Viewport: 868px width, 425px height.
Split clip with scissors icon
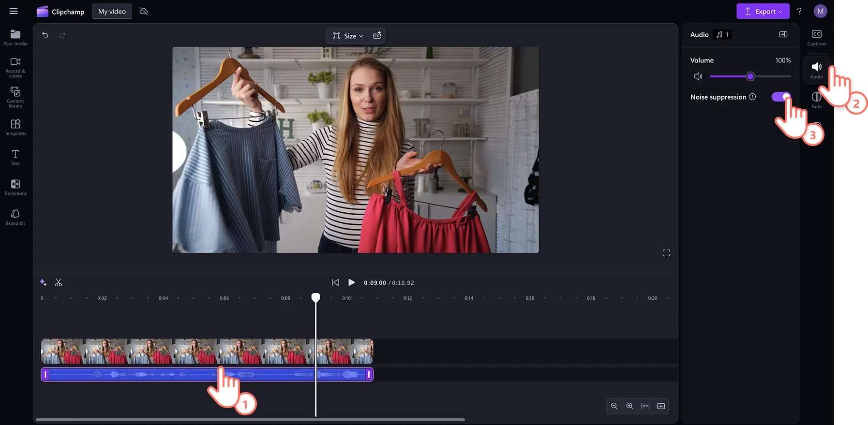pos(59,282)
